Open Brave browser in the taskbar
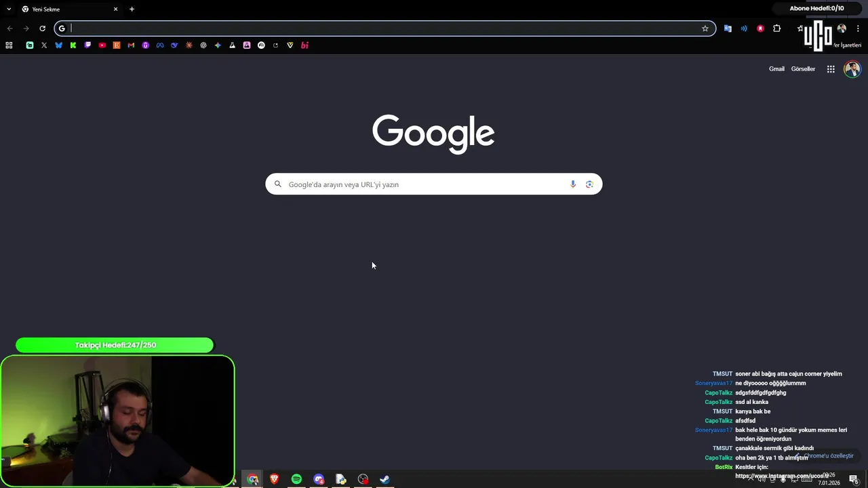Screen dimensions: 868x488 point(275,479)
